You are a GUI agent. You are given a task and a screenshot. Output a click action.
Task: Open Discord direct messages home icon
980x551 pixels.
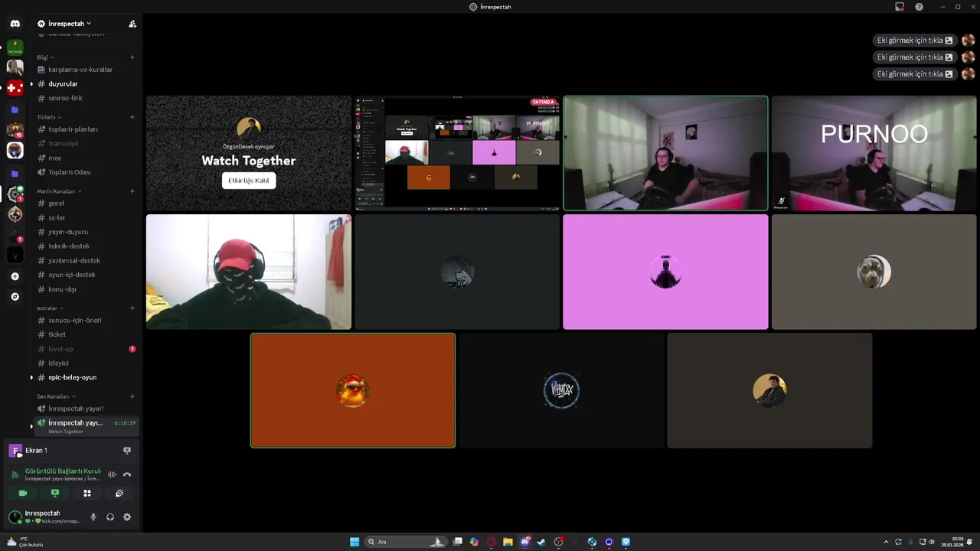click(15, 24)
